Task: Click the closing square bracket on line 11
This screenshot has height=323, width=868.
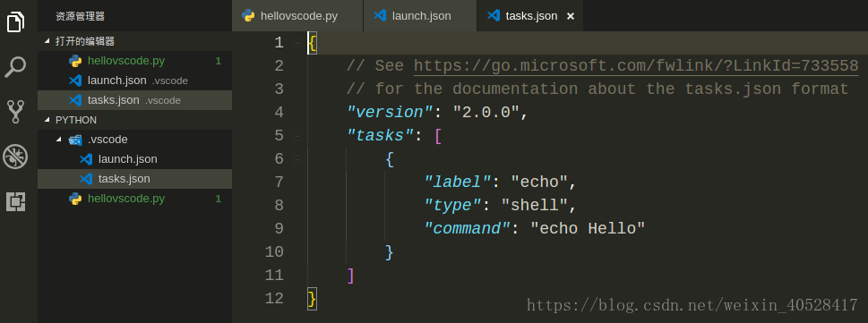Action: (x=350, y=276)
